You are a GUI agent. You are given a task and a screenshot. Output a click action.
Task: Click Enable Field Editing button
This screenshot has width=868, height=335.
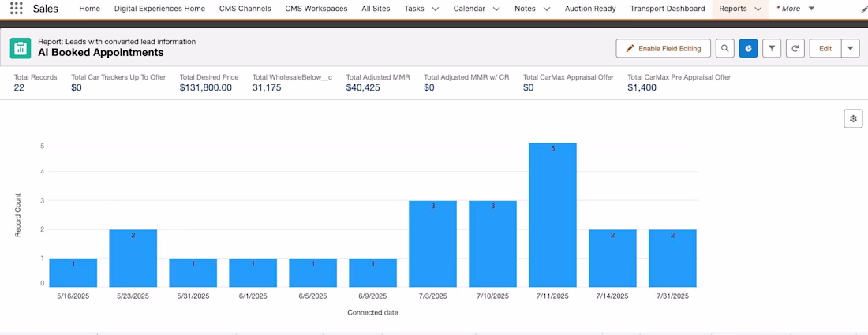click(663, 49)
